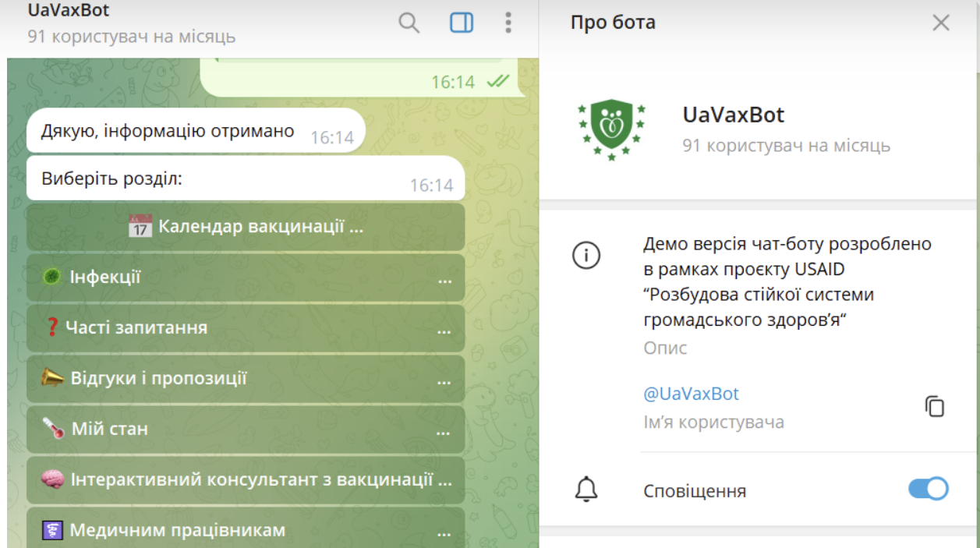Screen dimensions: 980x548
Task: Click the Дякую, інформацію отримано message
Action: tap(168, 131)
